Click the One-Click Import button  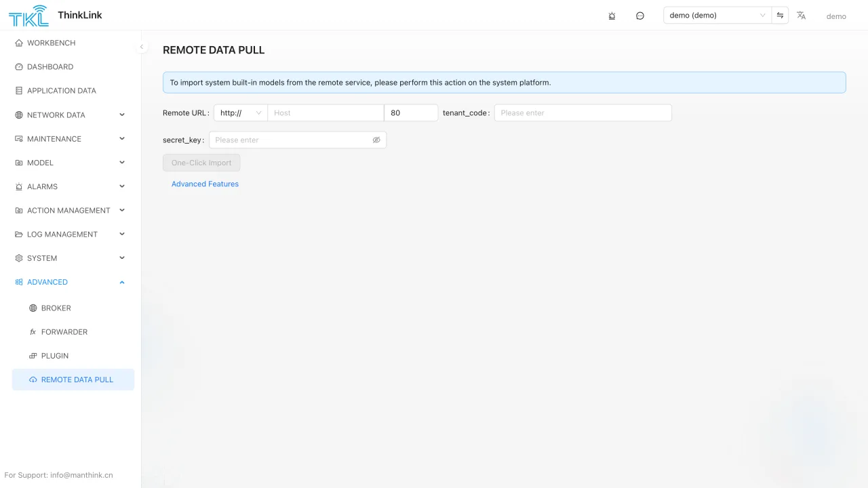201,163
